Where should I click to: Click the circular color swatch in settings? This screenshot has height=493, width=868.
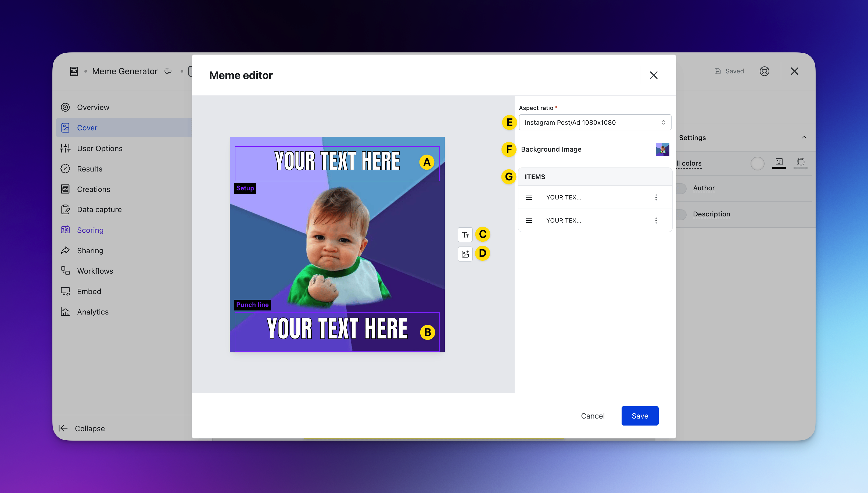tap(757, 163)
